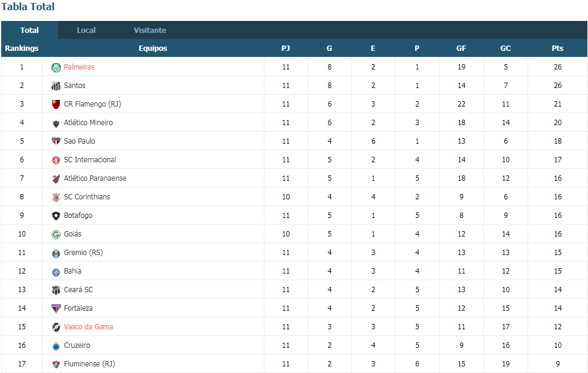
Task: Switch to the Local tab
Action: 86,31
